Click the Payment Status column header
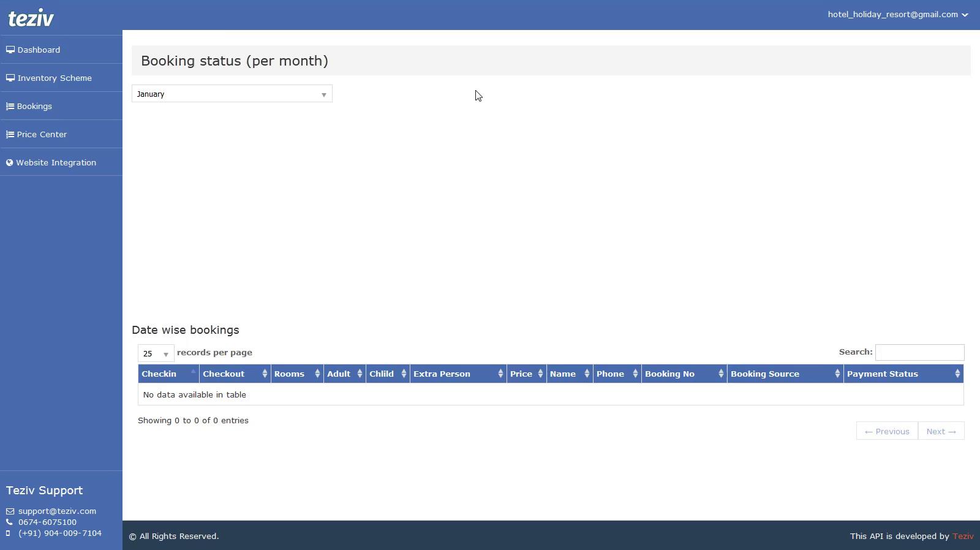 (x=903, y=374)
